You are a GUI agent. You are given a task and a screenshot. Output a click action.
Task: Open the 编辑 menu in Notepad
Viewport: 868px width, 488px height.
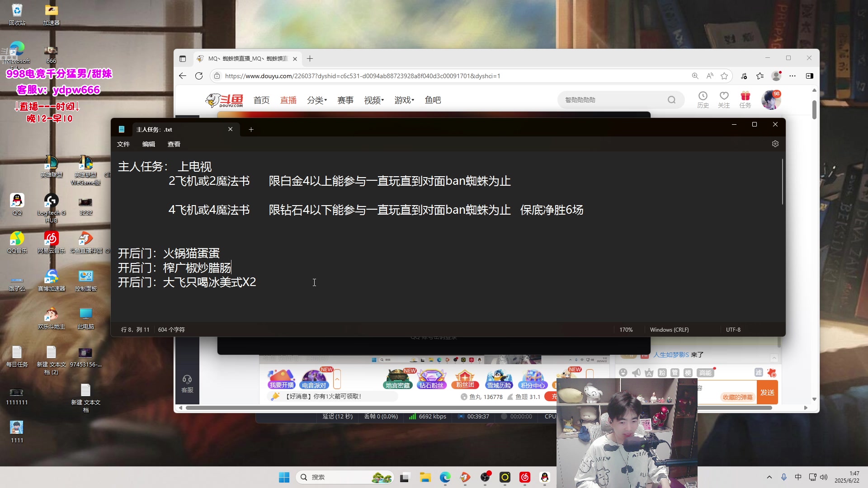pyautogui.click(x=148, y=144)
